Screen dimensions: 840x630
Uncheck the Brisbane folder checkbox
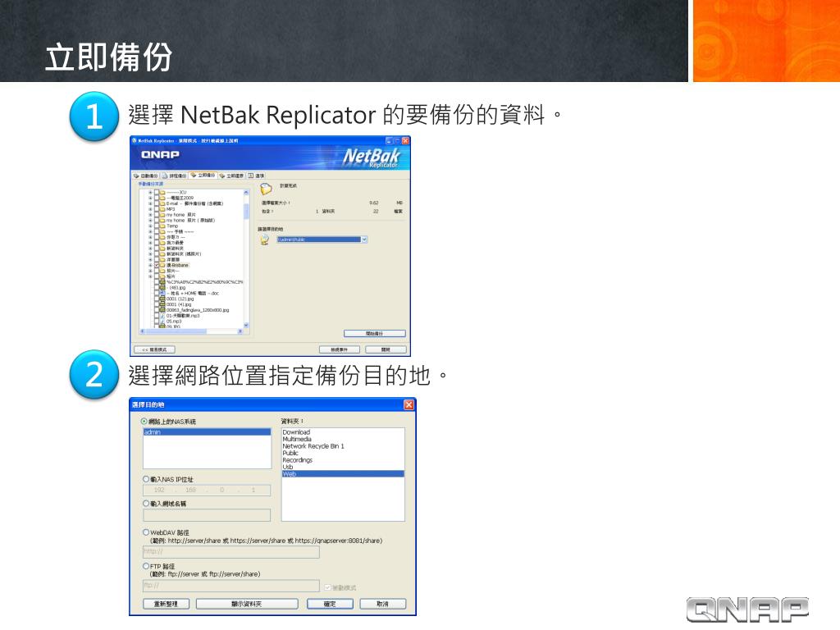tap(157, 265)
